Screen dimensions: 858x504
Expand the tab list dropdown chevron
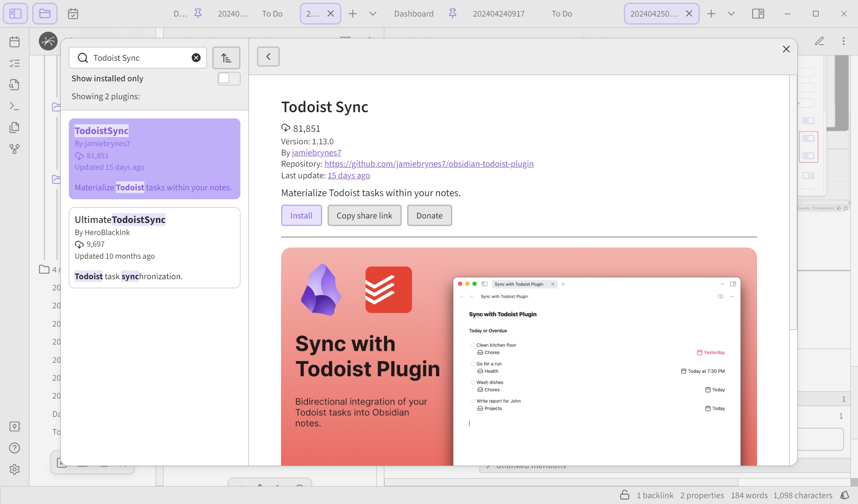point(373,14)
